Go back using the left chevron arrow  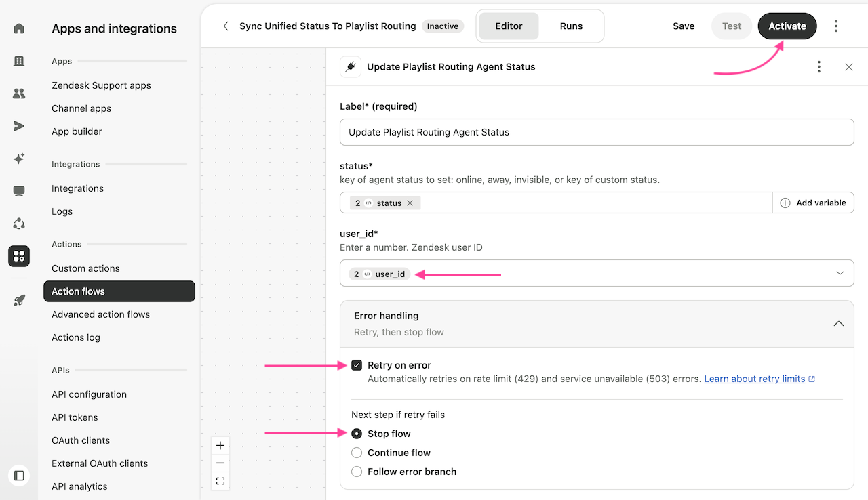pyautogui.click(x=226, y=26)
